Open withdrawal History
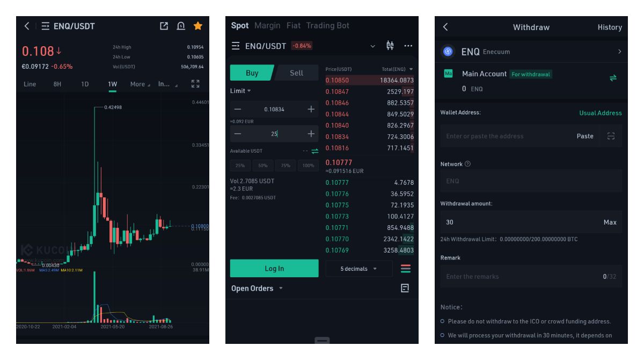 click(x=610, y=27)
